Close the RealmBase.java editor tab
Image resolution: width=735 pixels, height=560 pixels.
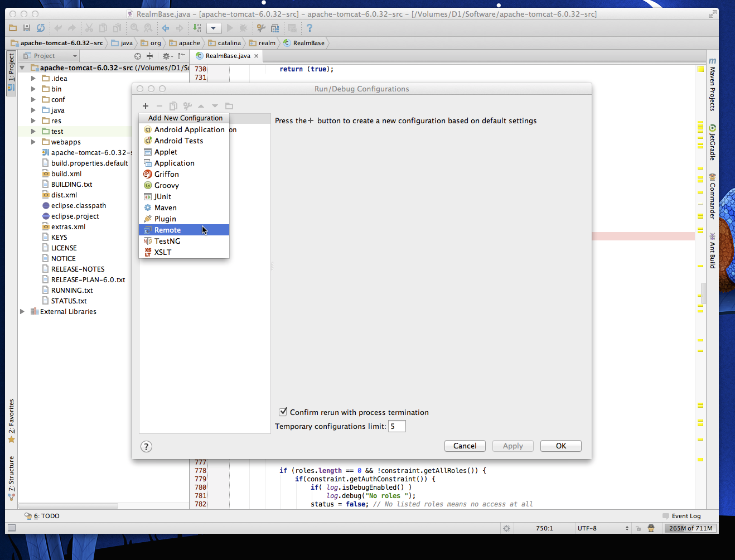coord(257,56)
